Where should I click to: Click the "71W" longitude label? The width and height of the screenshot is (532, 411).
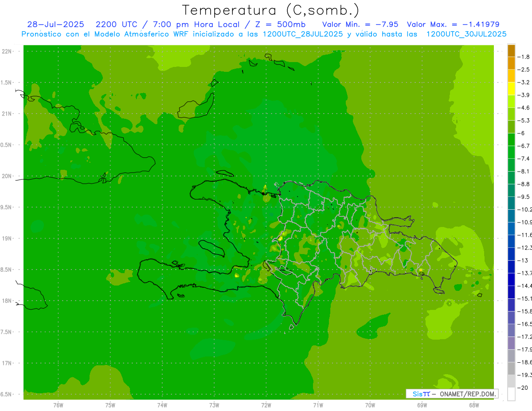coord(318,405)
